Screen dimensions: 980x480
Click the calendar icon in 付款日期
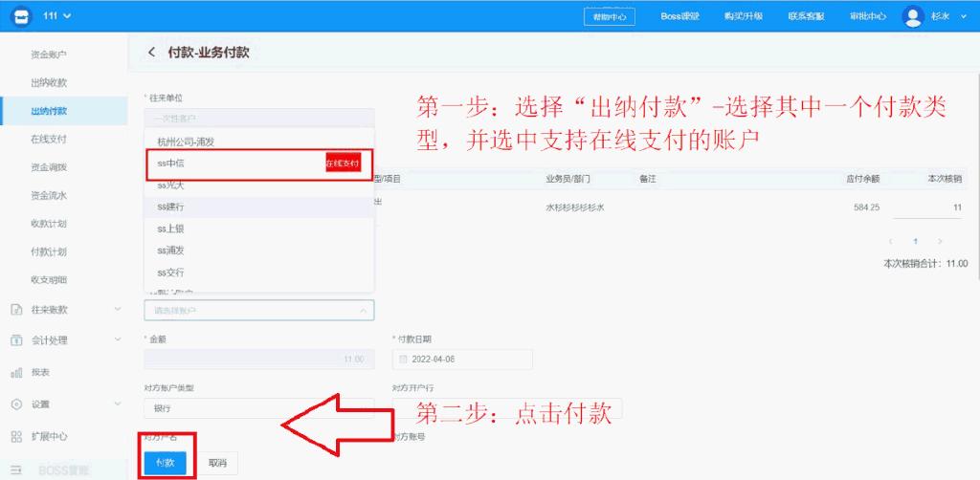click(403, 360)
